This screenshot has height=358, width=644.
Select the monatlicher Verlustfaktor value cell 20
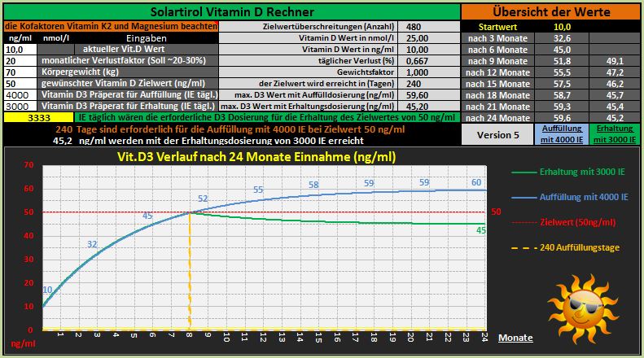click(20, 60)
